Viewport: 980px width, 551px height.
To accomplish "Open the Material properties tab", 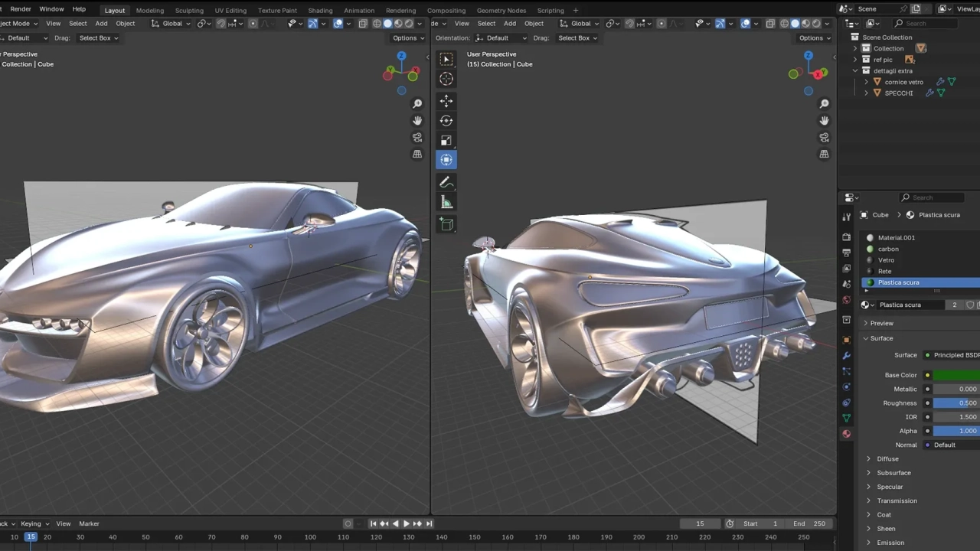I will click(x=846, y=434).
